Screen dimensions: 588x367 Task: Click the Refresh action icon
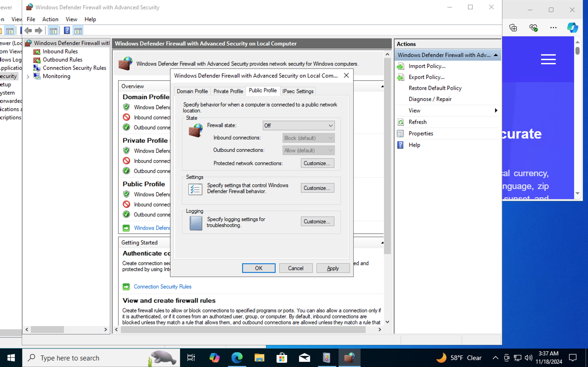click(400, 122)
